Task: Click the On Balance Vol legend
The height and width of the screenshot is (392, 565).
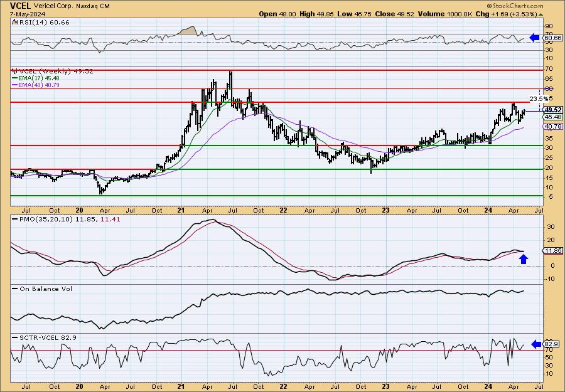Action: click(x=42, y=289)
